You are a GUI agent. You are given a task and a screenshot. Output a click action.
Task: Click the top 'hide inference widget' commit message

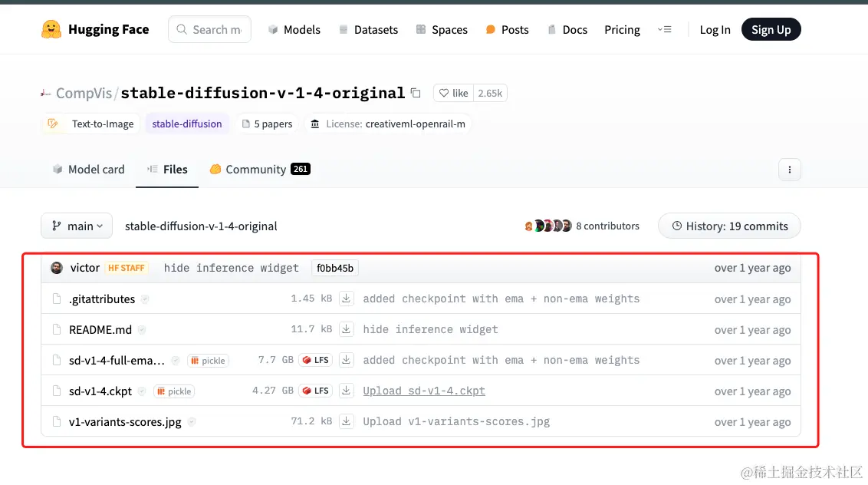pos(232,268)
